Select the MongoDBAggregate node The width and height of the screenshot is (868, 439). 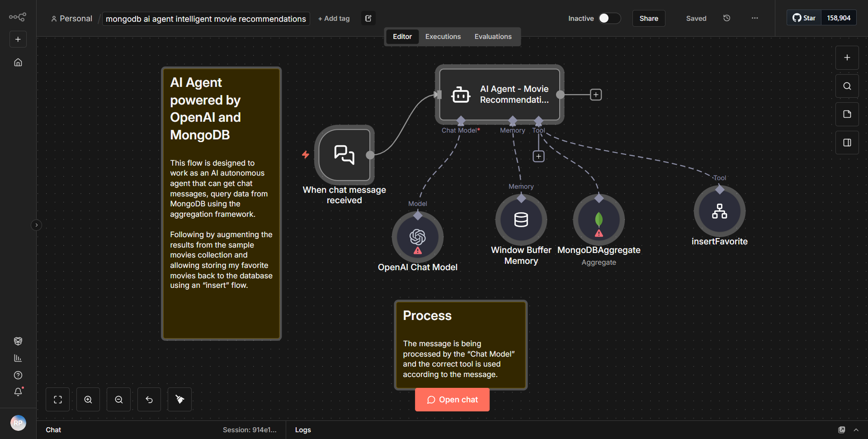pyautogui.click(x=599, y=219)
